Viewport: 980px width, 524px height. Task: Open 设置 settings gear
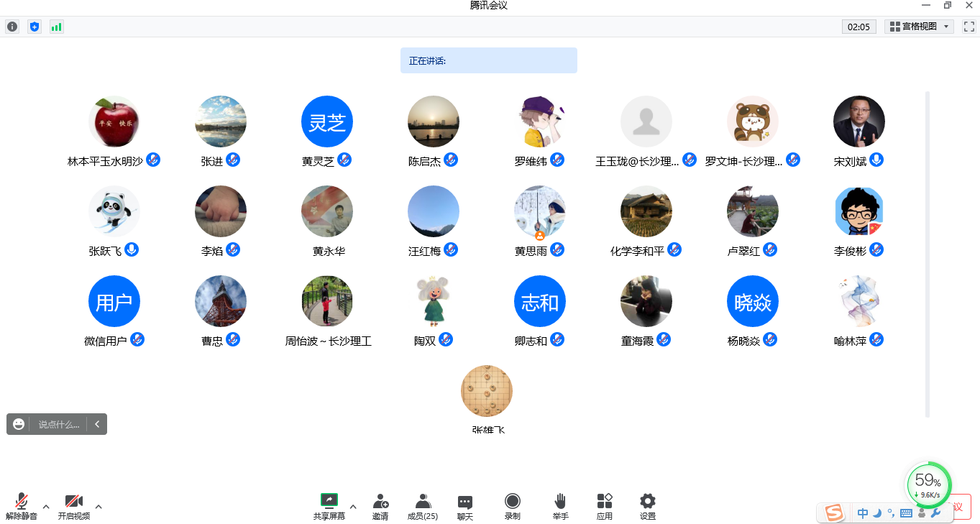click(x=647, y=506)
